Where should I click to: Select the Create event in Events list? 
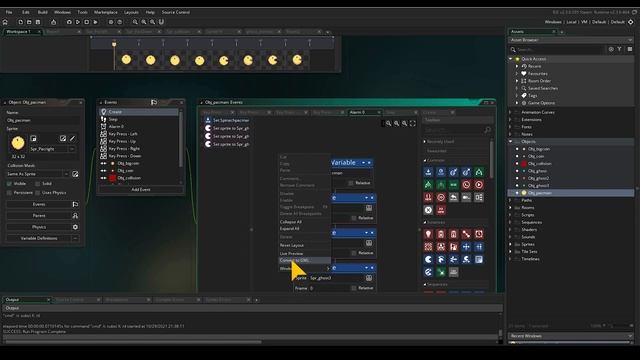139,112
